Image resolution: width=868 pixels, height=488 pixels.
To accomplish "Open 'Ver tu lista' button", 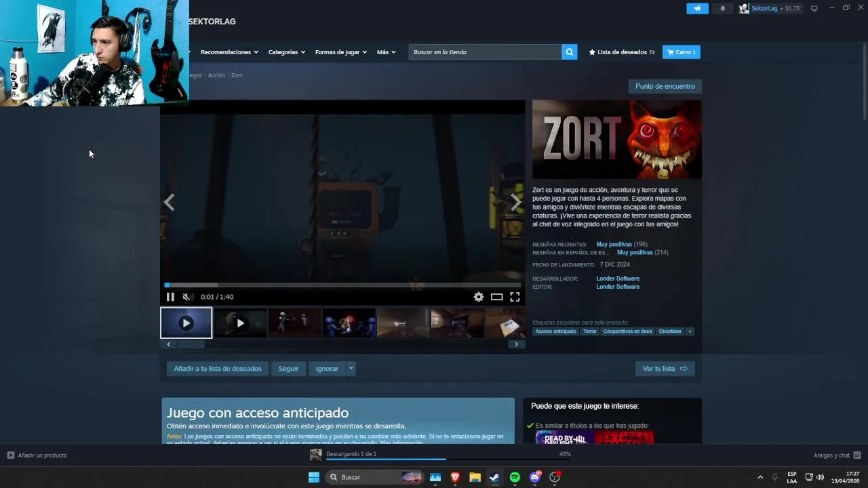I will [x=665, y=369].
